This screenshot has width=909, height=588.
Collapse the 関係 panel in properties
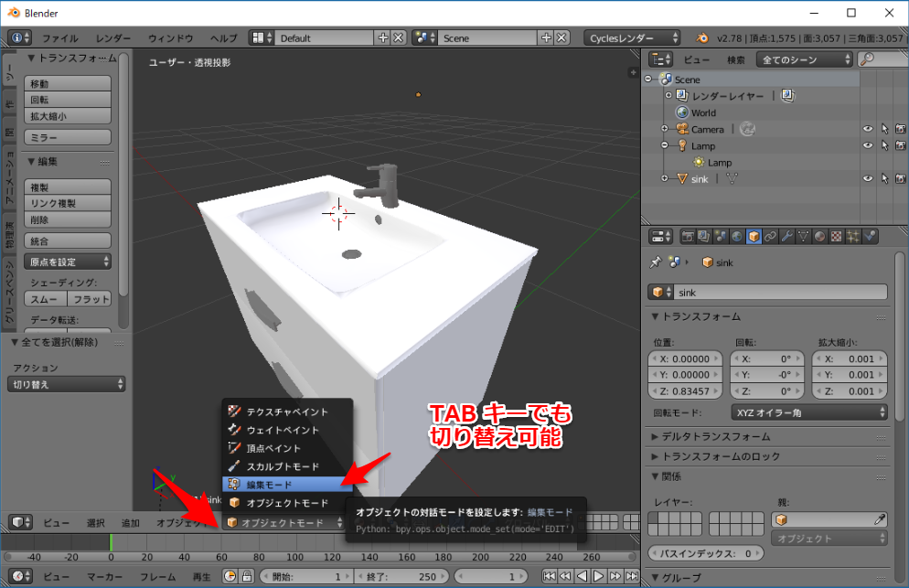(666, 476)
